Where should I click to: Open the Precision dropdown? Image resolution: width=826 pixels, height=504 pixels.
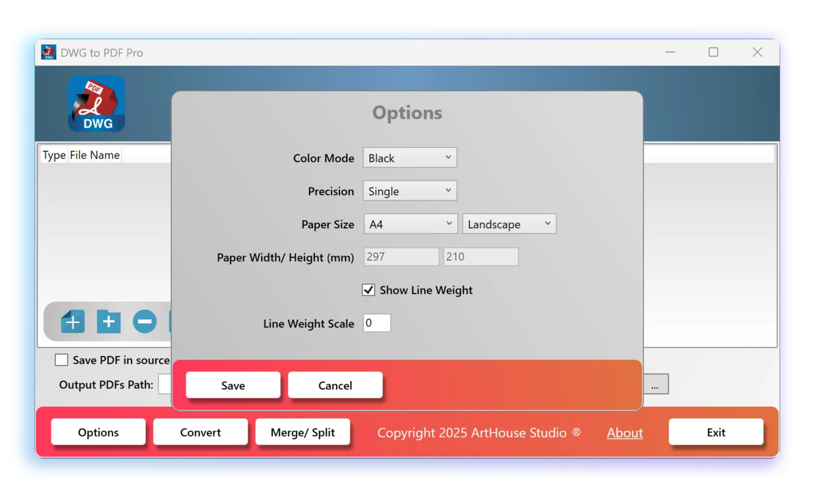pos(410,191)
